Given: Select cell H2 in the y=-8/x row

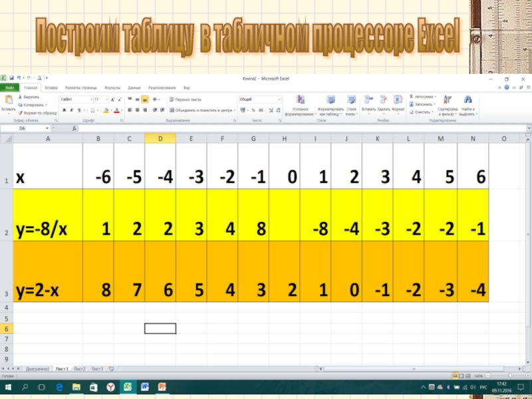Looking at the screenshot, I should point(284,215).
